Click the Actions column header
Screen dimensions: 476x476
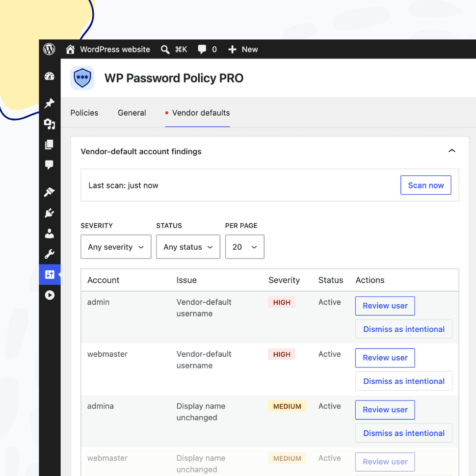370,280
